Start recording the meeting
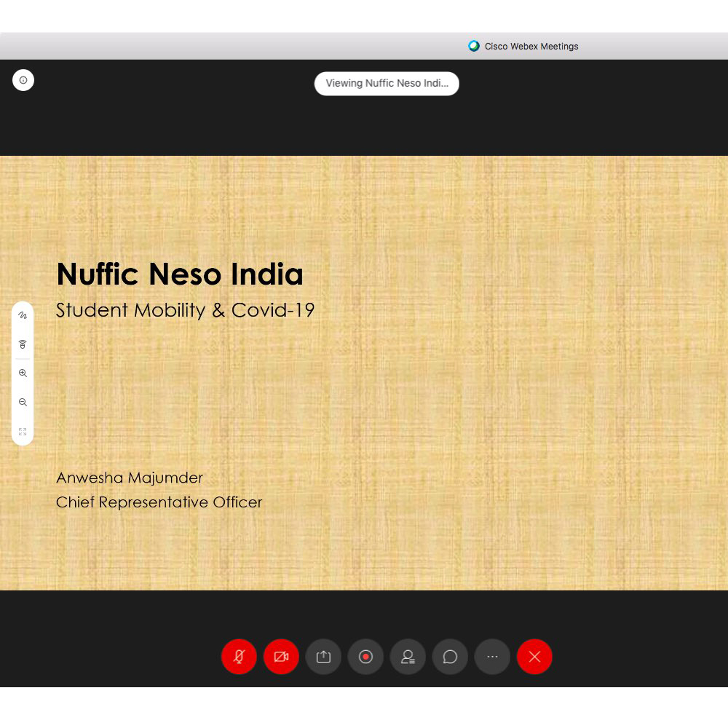 [x=366, y=657]
